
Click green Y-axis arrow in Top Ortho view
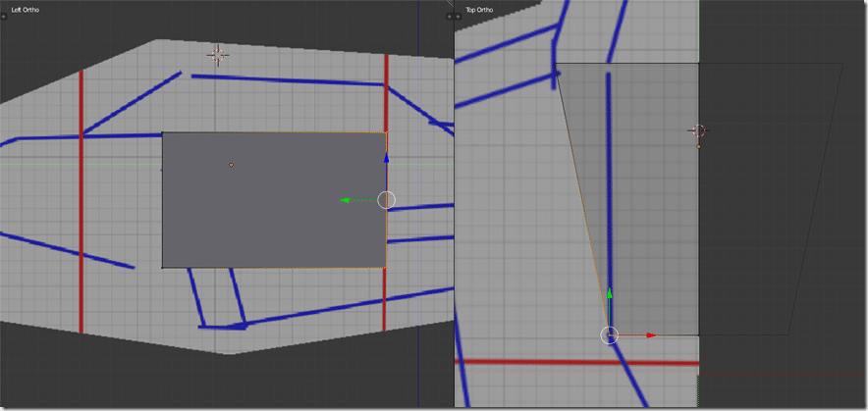(x=610, y=293)
